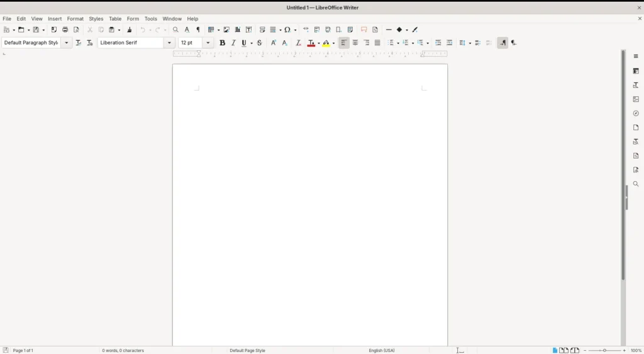Click the Insert Line icon
This screenshot has width=644, height=354.
coord(389,30)
